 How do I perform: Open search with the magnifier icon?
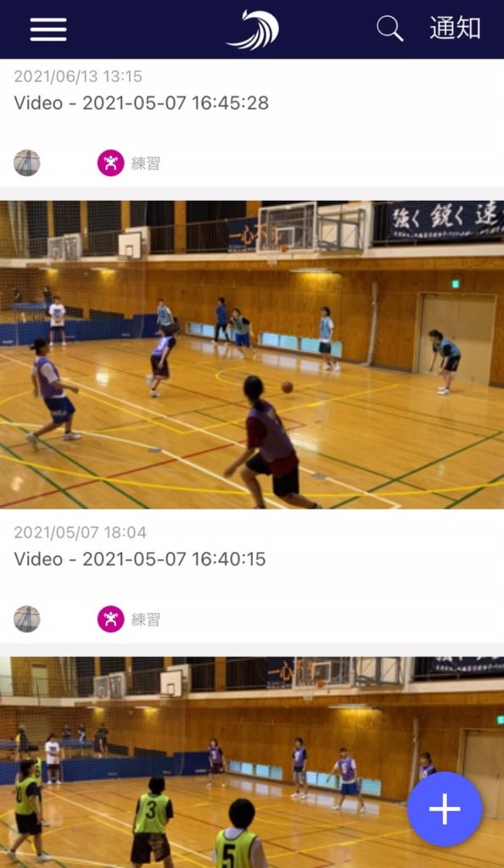[390, 28]
